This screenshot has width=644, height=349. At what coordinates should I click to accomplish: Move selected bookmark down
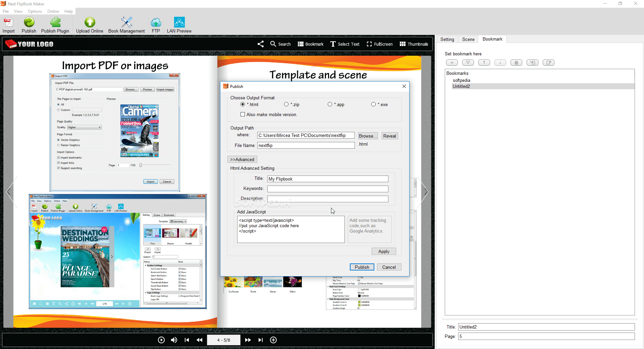(500, 63)
